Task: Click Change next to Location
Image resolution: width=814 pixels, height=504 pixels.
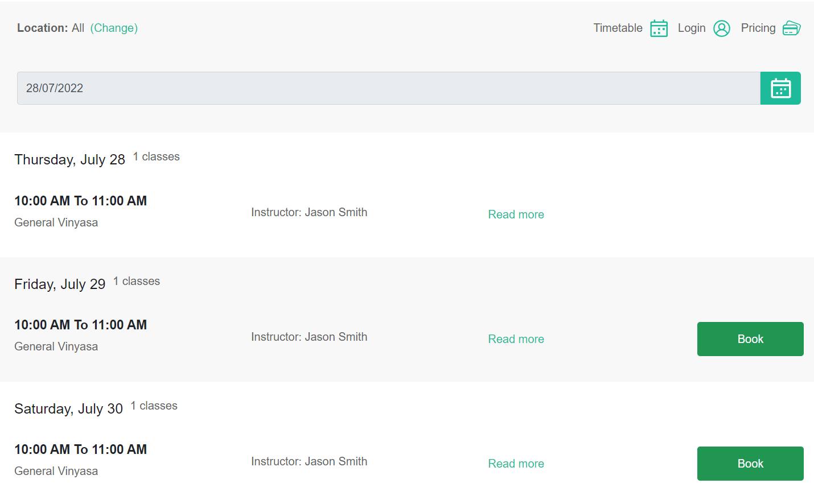Action: [x=114, y=28]
